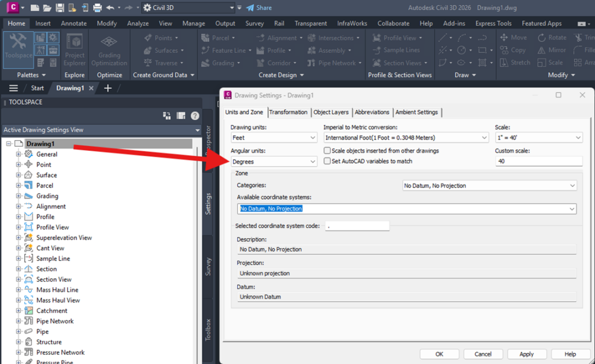Switch to the Object Layers tab

click(x=331, y=112)
